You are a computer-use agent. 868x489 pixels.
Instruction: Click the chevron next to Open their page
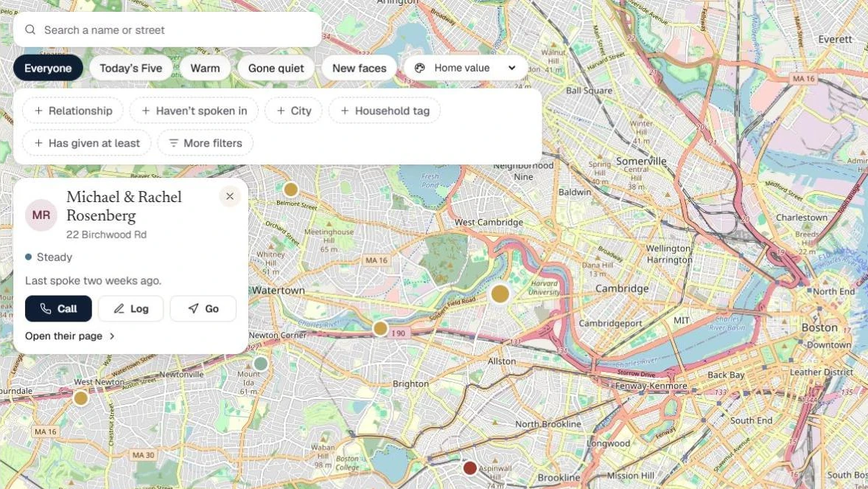pyautogui.click(x=112, y=336)
